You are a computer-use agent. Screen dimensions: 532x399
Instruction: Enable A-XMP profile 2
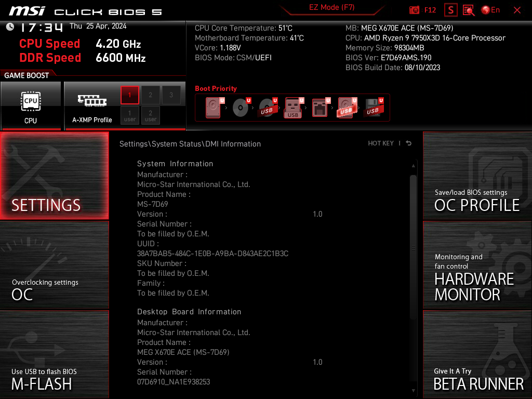[150, 95]
